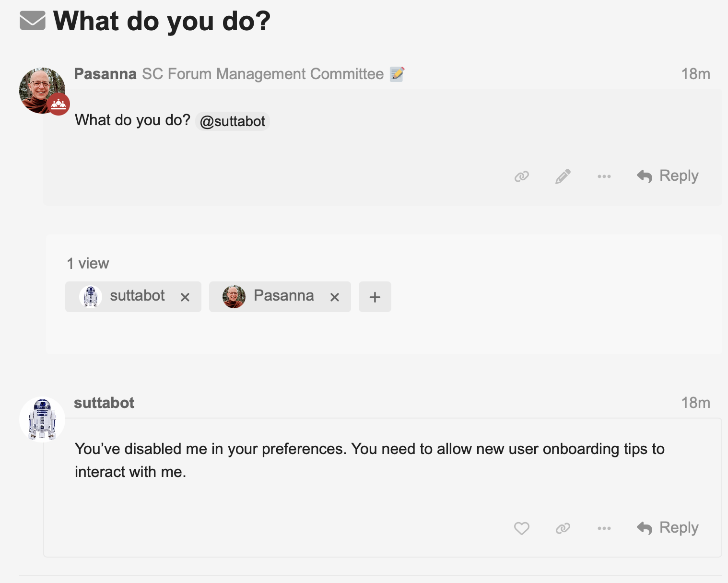View edit history of Pasanna's post
Image resolution: width=728 pixels, height=583 pixels.
tap(397, 74)
